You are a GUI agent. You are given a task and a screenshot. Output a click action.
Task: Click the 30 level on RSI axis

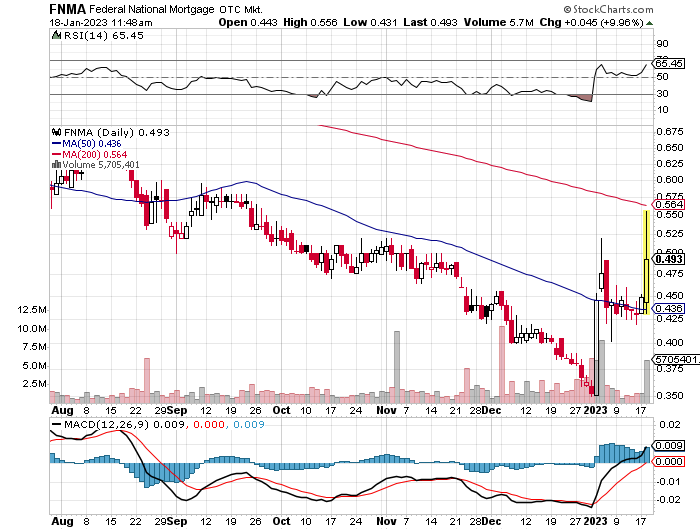tap(662, 93)
